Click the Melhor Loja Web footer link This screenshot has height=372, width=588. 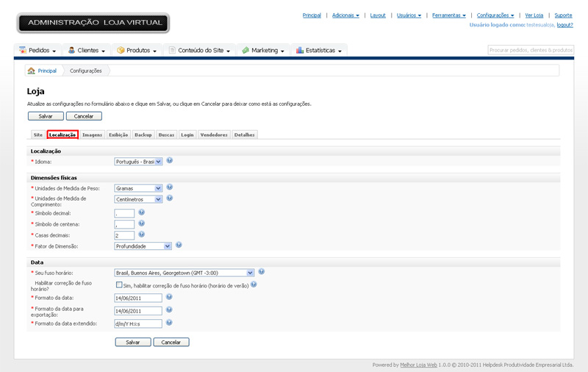(x=418, y=365)
